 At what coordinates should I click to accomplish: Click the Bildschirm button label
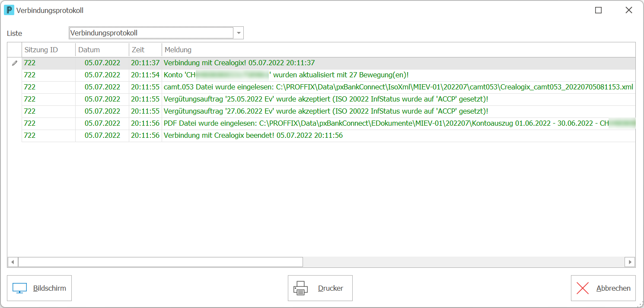(50, 288)
